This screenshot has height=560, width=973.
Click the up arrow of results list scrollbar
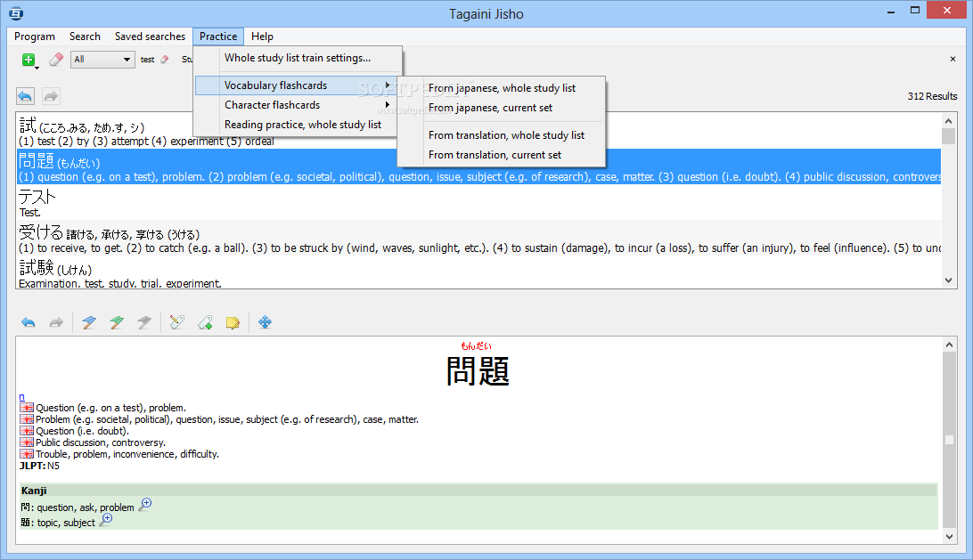coord(948,120)
